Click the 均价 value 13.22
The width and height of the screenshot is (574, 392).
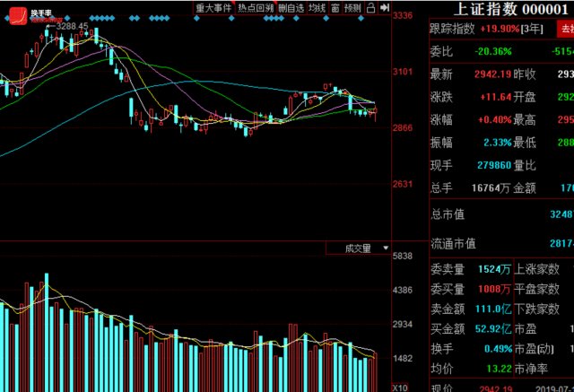pos(499,368)
